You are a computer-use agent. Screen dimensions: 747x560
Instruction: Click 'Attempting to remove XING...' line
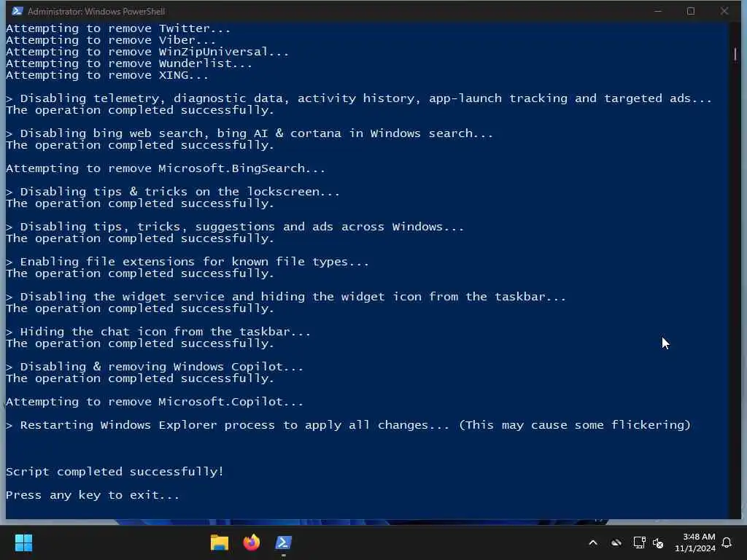(107, 75)
